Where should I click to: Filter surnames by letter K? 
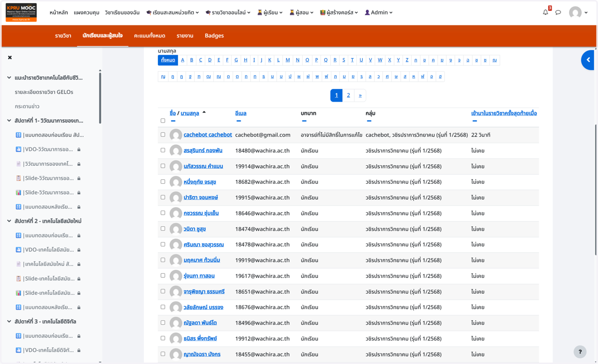pos(270,60)
